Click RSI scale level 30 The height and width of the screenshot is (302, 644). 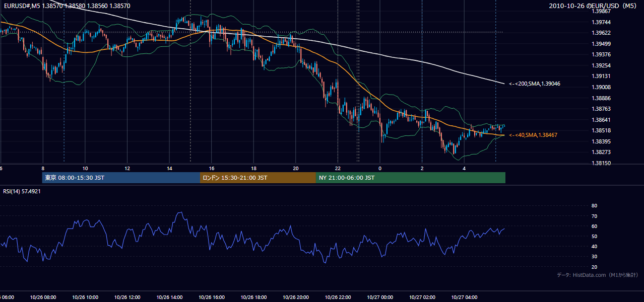click(x=594, y=257)
